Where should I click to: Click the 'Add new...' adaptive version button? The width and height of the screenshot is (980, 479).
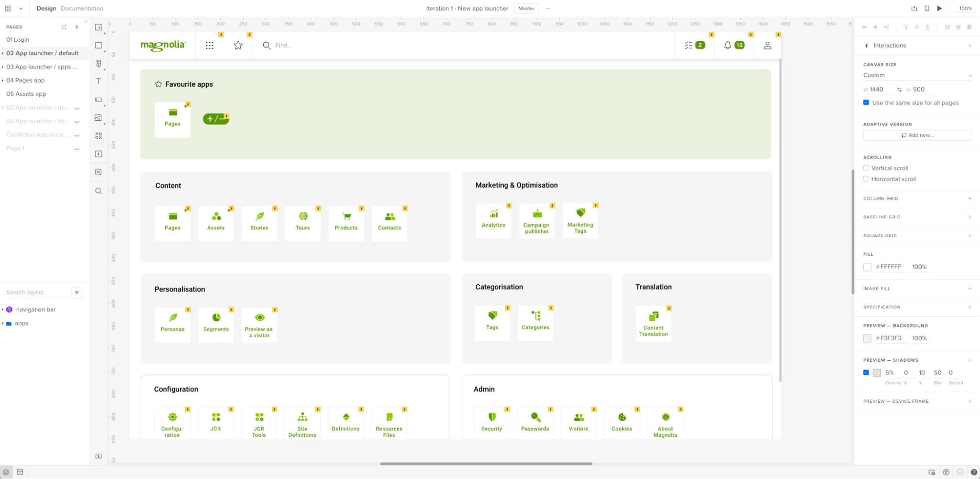(x=917, y=135)
